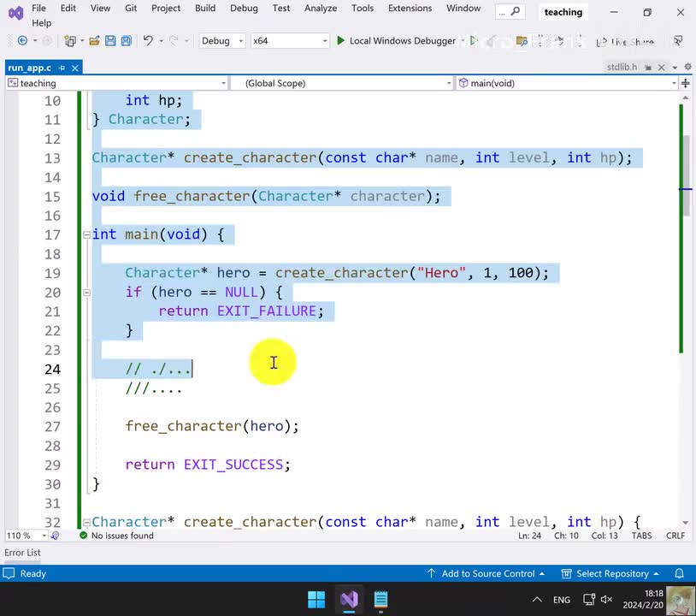The width and height of the screenshot is (696, 616).
Task: Click the muted volume tray icon
Action: [x=606, y=600]
